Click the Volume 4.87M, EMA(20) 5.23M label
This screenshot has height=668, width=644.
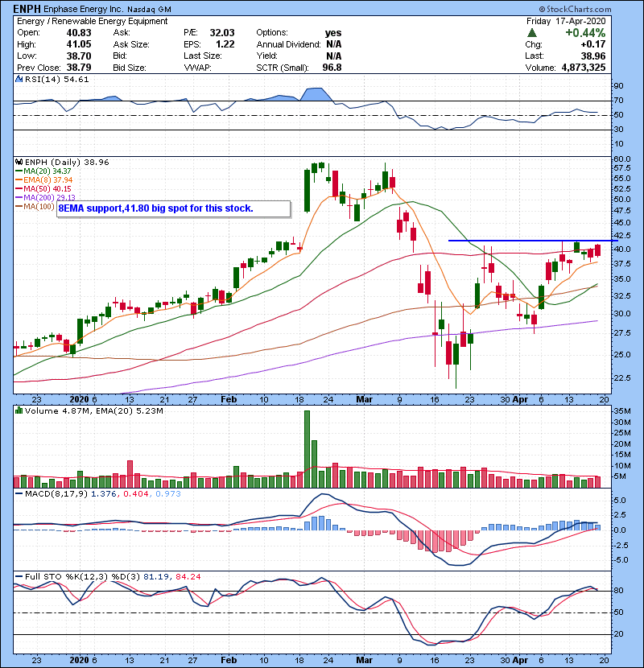(x=93, y=410)
